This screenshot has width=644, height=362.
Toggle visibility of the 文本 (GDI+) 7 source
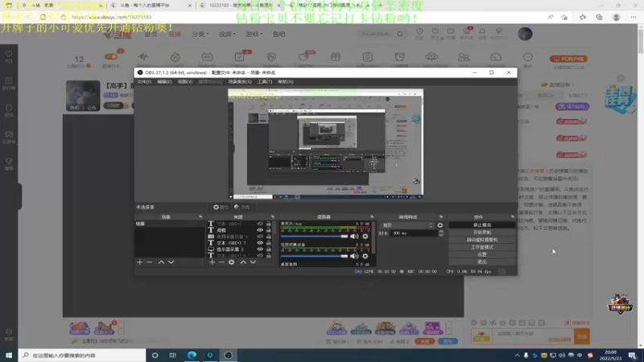pyautogui.click(x=259, y=243)
